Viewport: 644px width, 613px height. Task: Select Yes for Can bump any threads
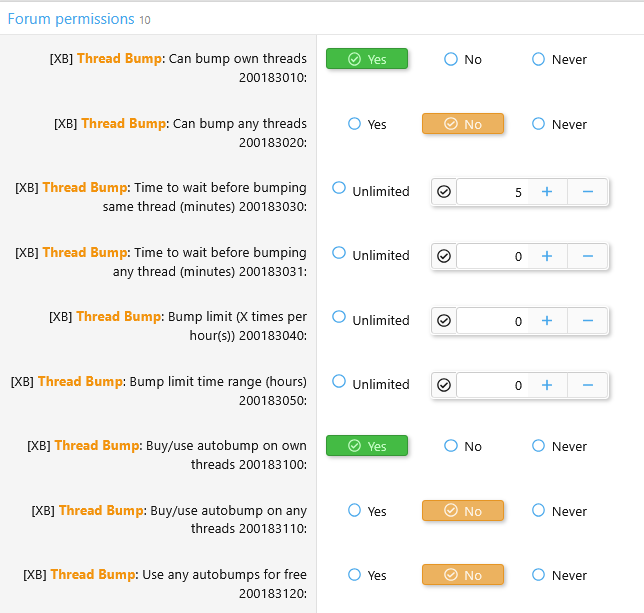(x=355, y=124)
